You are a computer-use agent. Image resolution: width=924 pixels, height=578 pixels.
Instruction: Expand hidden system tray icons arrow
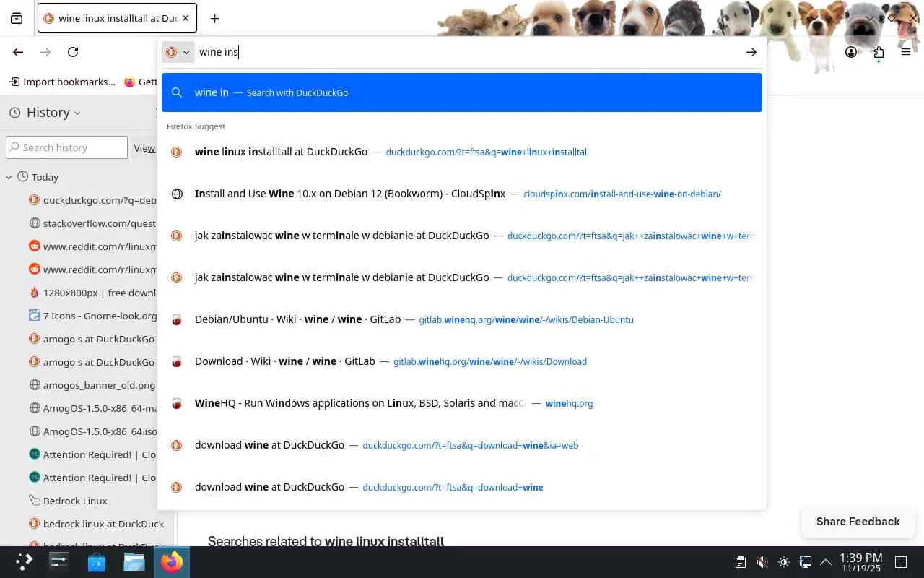click(826, 562)
